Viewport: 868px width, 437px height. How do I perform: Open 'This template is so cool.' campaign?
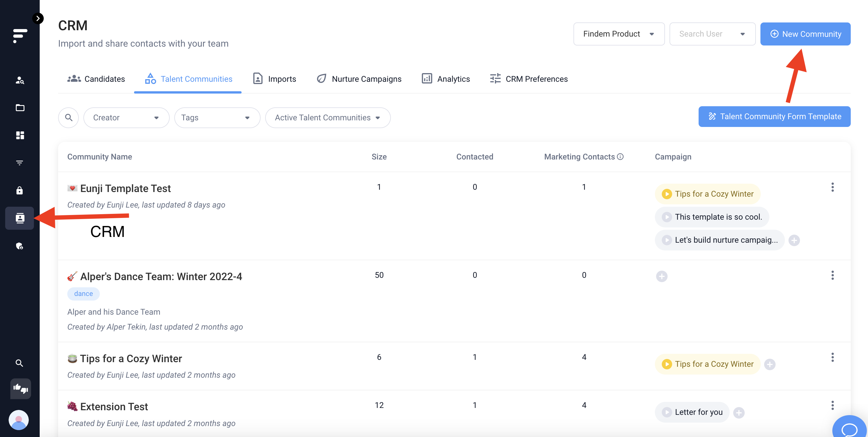(712, 217)
